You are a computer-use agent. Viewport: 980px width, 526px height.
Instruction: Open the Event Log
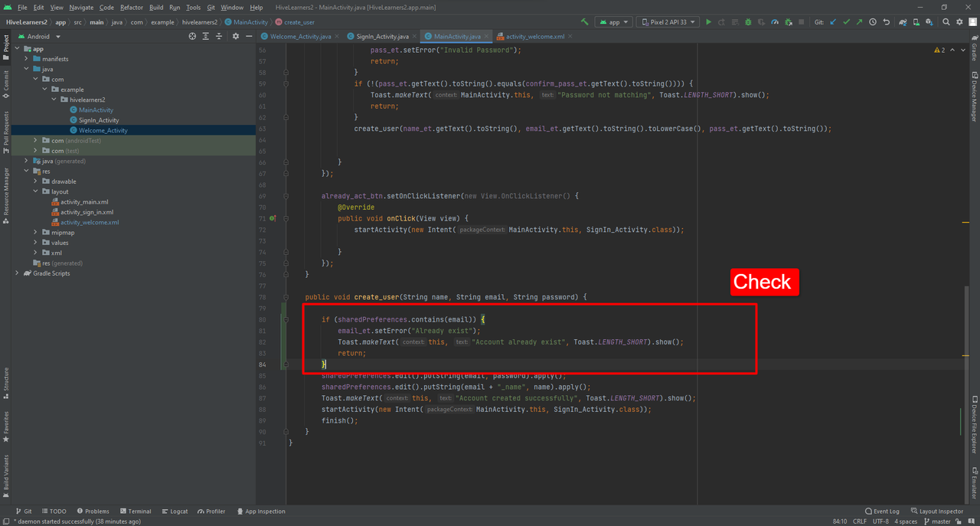click(882, 511)
